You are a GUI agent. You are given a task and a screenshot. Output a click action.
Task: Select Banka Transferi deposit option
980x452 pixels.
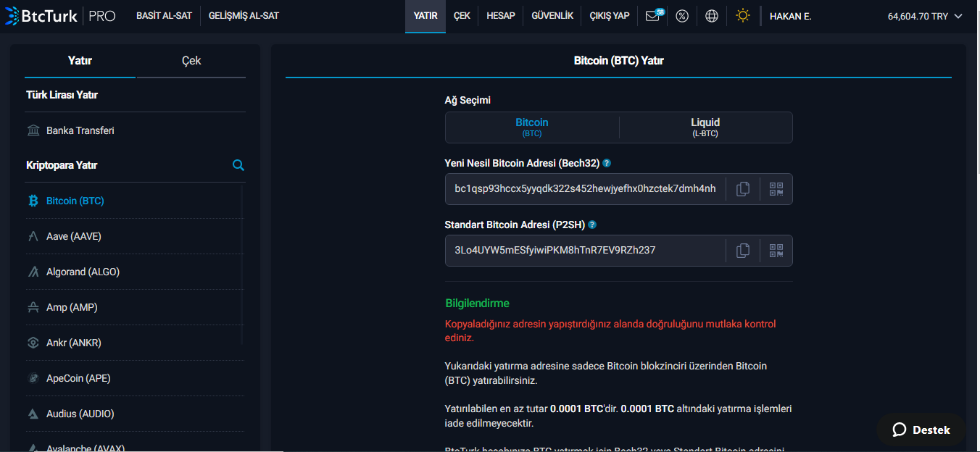pos(136,130)
